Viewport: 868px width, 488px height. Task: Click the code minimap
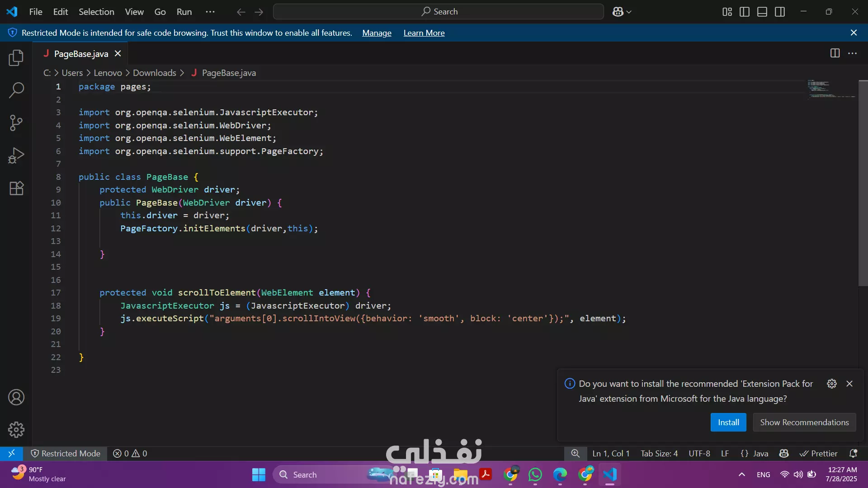click(831, 89)
